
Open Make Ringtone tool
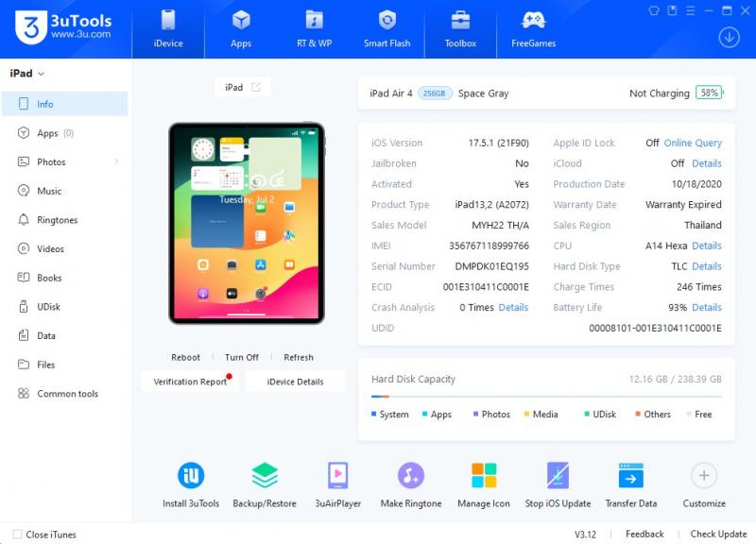click(x=411, y=484)
